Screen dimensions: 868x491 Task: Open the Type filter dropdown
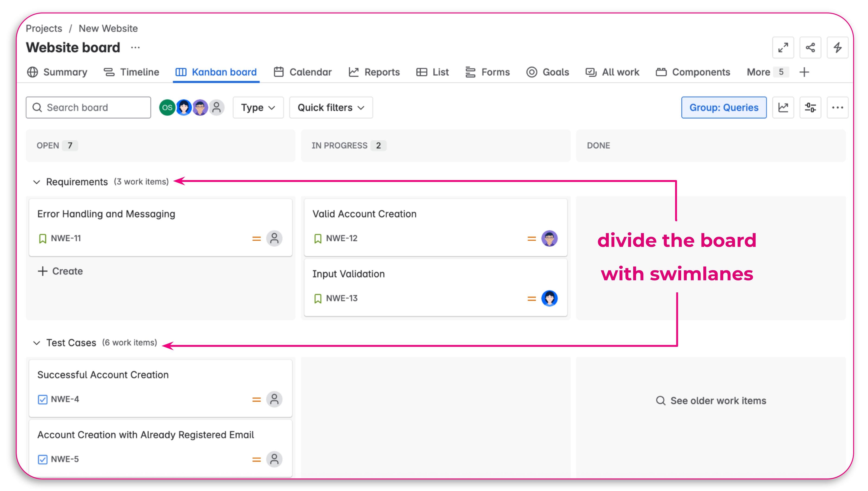[258, 107]
